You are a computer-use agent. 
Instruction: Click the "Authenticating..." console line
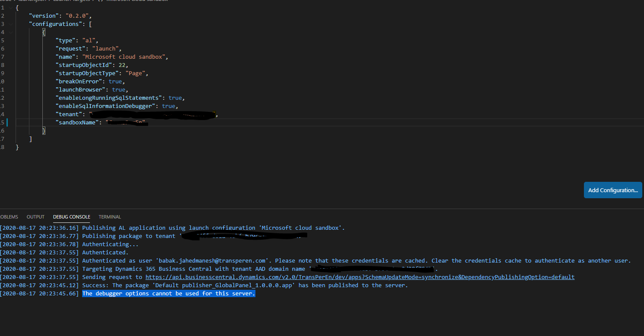point(110,244)
